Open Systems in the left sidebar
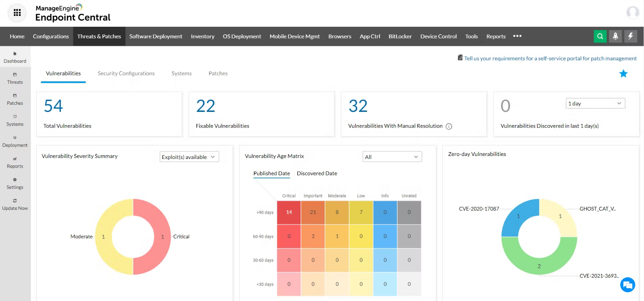This screenshot has height=301, width=644. click(x=15, y=121)
